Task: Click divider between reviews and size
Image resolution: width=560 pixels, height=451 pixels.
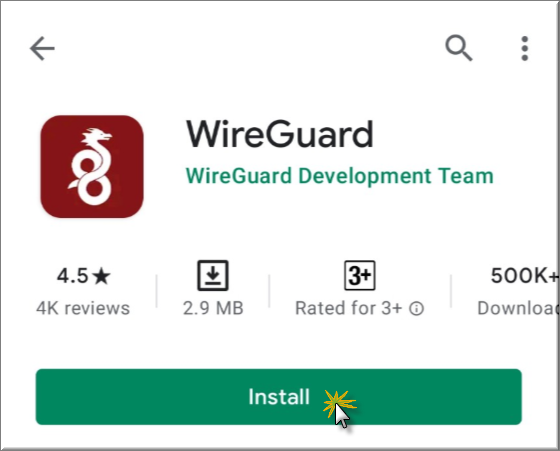Action: 156,291
